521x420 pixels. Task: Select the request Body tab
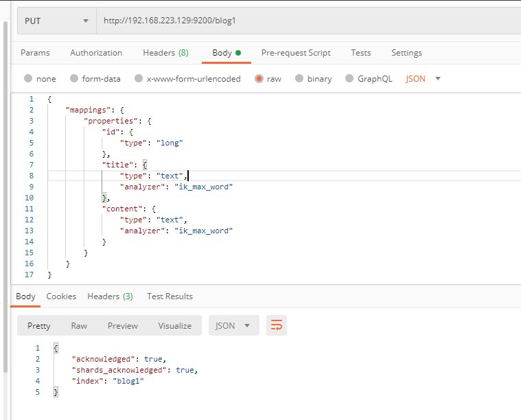pyautogui.click(x=227, y=53)
